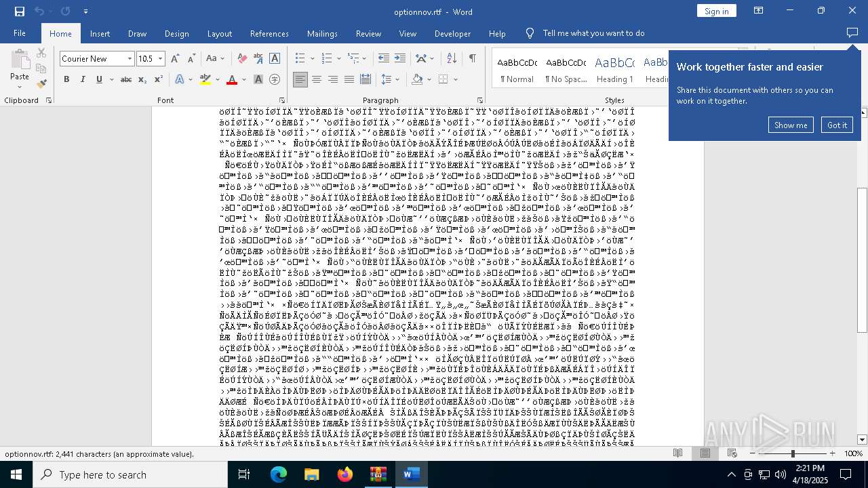Open the font name dropdown
This screenshot has height=488, width=868.
pyautogui.click(x=130, y=59)
